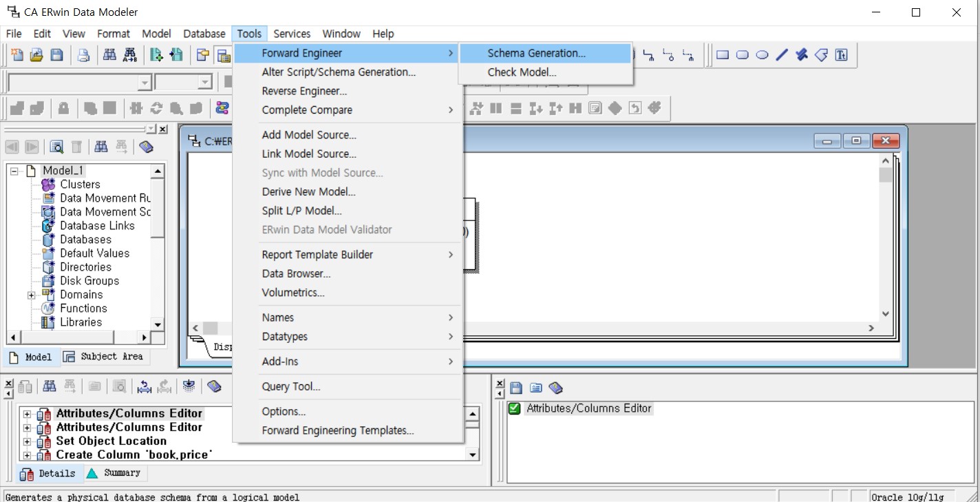Select the line drawing tool
Image resolution: width=980 pixels, height=502 pixels.
(x=782, y=55)
